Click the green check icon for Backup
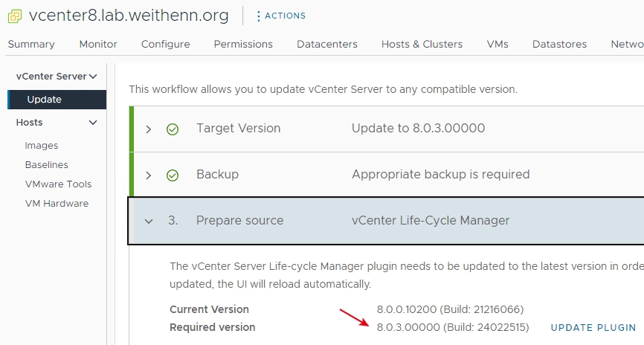Image resolution: width=644 pixels, height=345 pixels. coord(173,175)
